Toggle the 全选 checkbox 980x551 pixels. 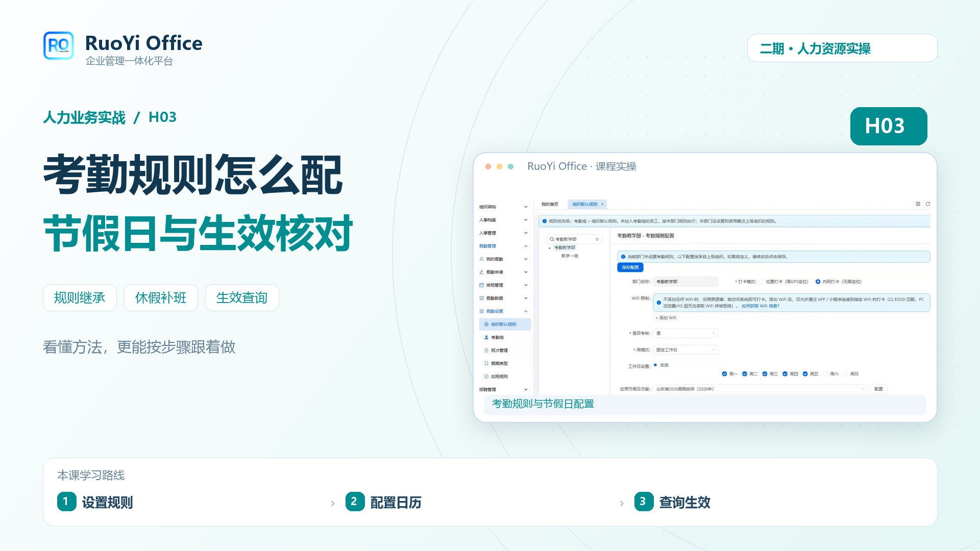click(x=655, y=365)
